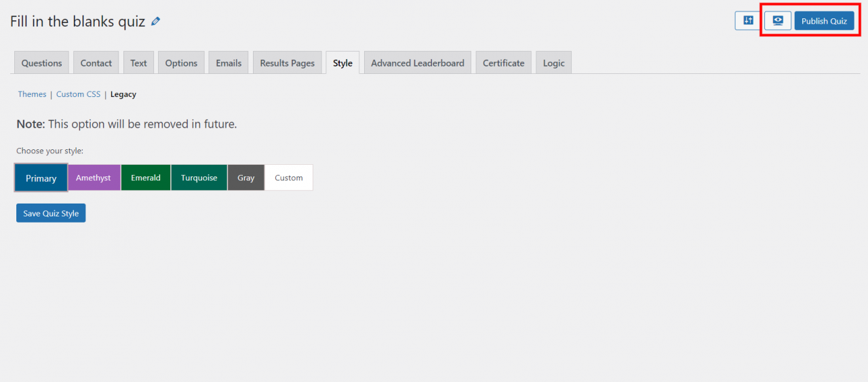Click the Publish Quiz button
The width and height of the screenshot is (868, 382).
[x=824, y=21]
